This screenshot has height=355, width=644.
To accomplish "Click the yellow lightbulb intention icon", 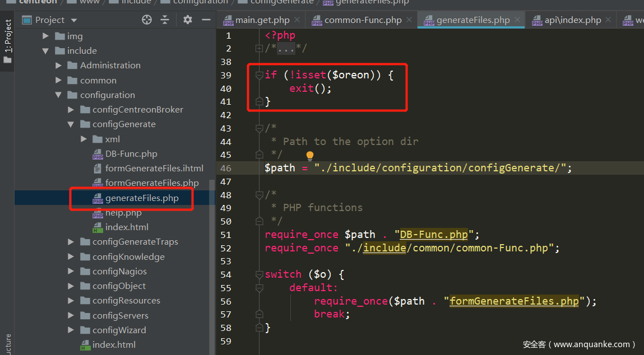I will [309, 156].
